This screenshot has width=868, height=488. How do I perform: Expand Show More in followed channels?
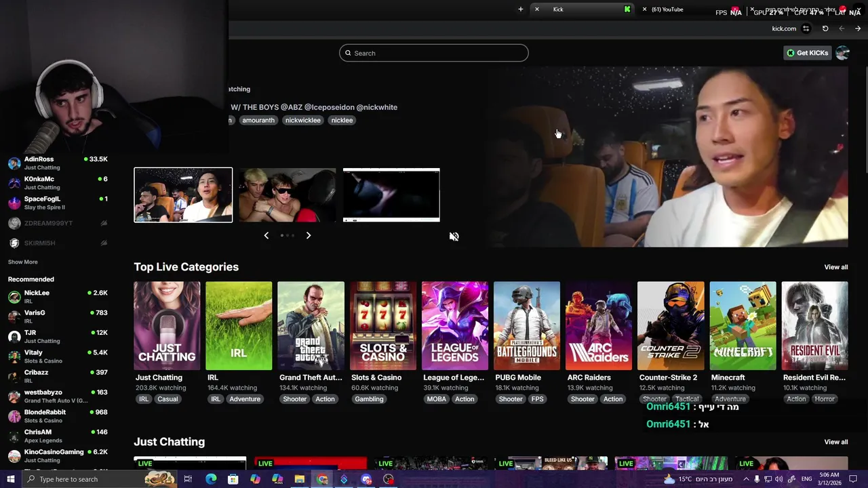[22, 262]
